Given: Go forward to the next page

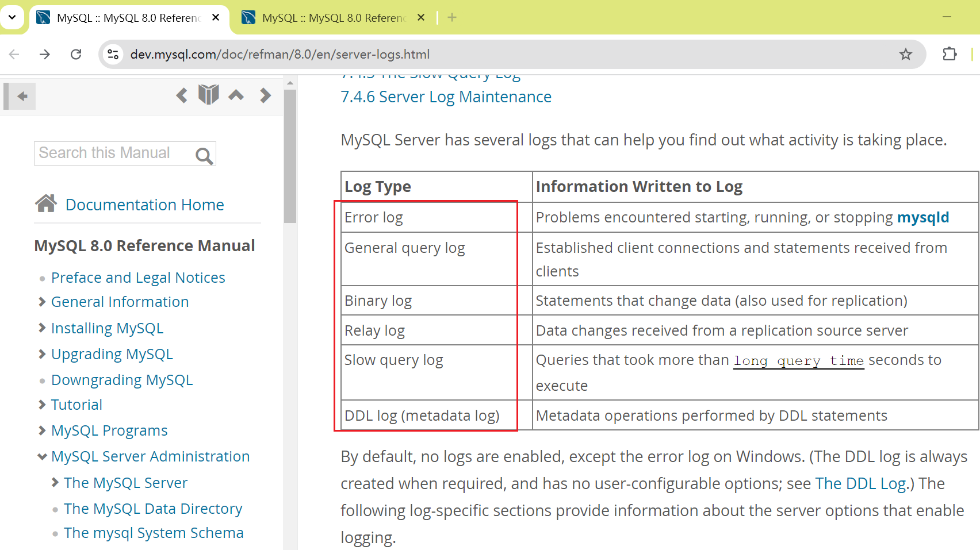Looking at the screenshot, I should (45, 55).
